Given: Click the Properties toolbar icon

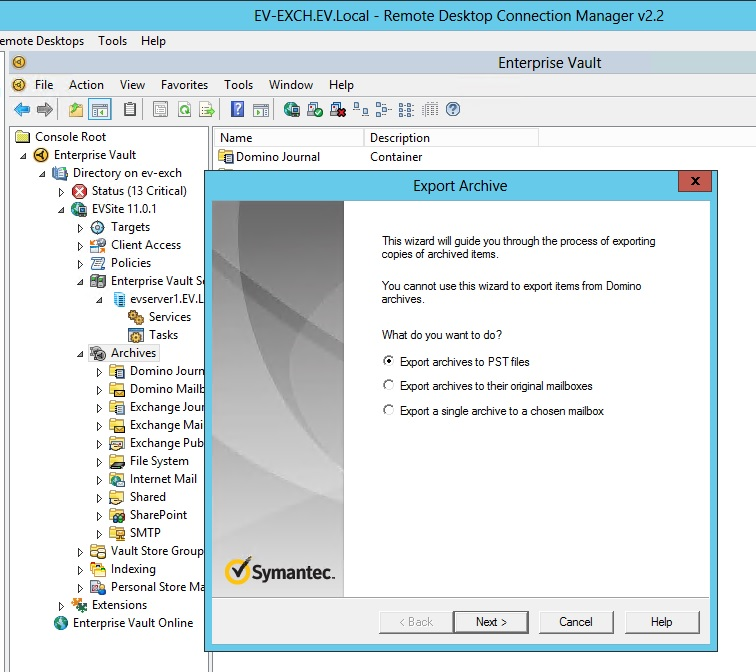Looking at the screenshot, I should coord(161,109).
